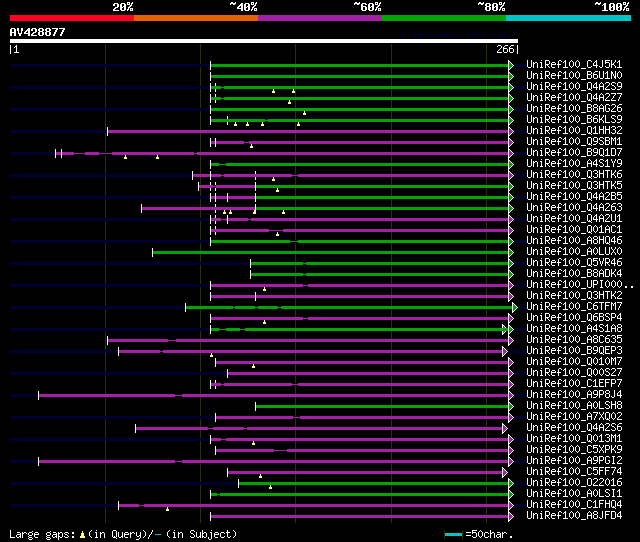Click the arrowhead ending the C6TFM7 alignment
The height and width of the screenshot is (542, 640).
[515, 307]
